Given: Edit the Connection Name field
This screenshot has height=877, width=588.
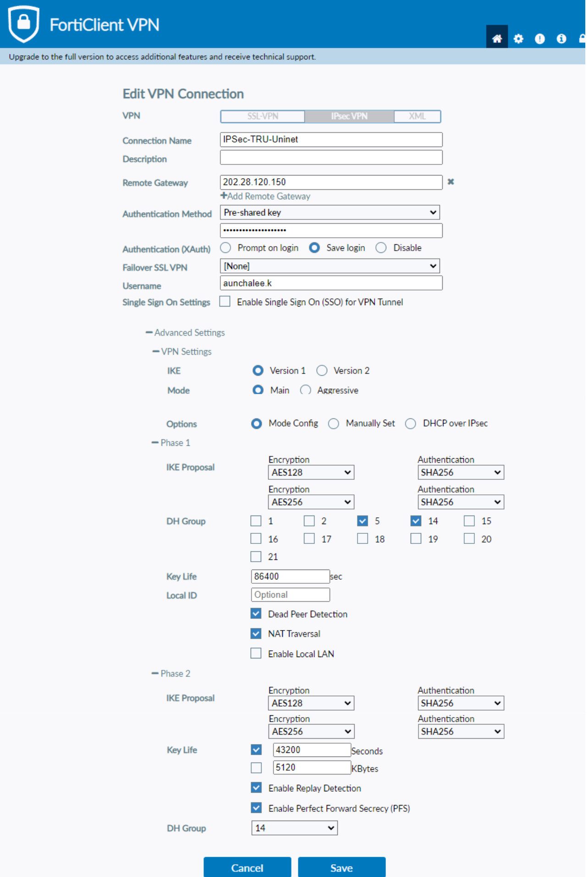Looking at the screenshot, I should tap(331, 139).
